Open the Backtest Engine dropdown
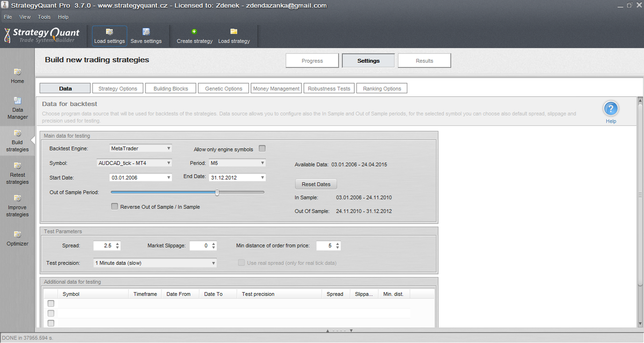The height and width of the screenshot is (343, 644). (x=140, y=148)
